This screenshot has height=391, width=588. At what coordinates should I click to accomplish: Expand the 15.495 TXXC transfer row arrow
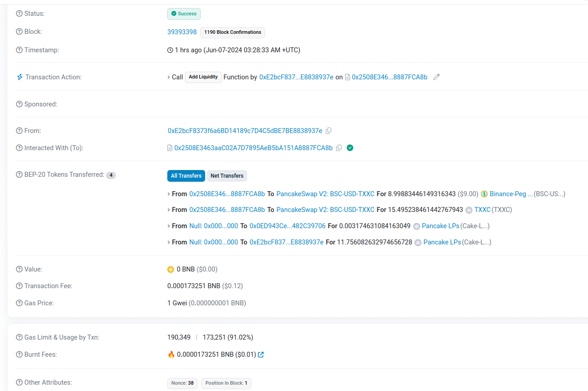point(169,210)
